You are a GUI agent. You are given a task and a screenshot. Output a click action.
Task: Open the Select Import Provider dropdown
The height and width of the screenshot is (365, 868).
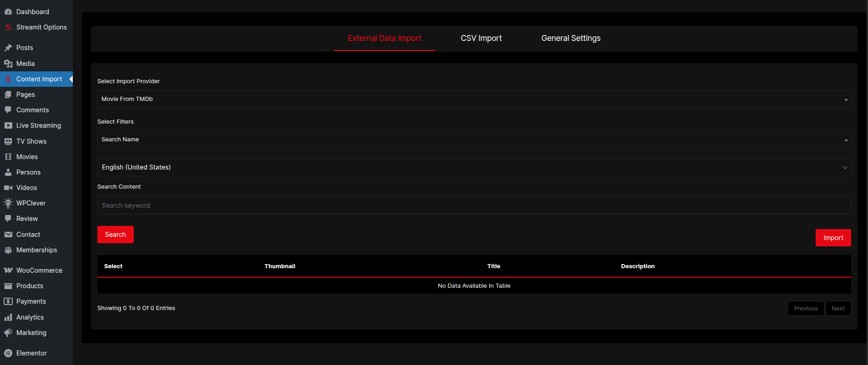point(474,100)
